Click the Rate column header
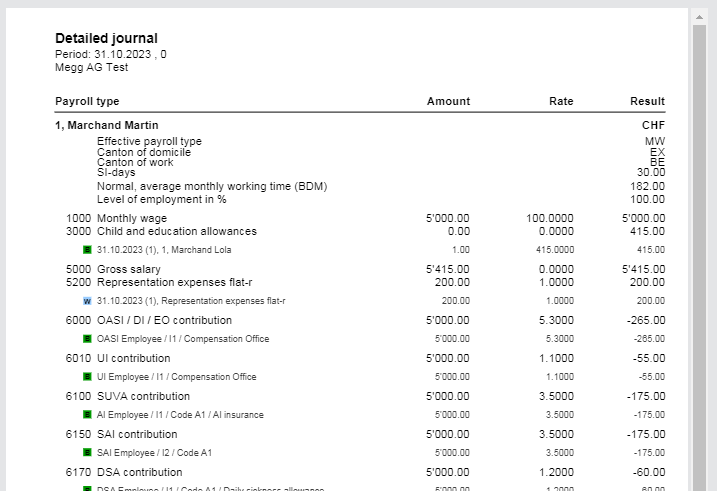This screenshot has width=717, height=491. coord(561,101)
